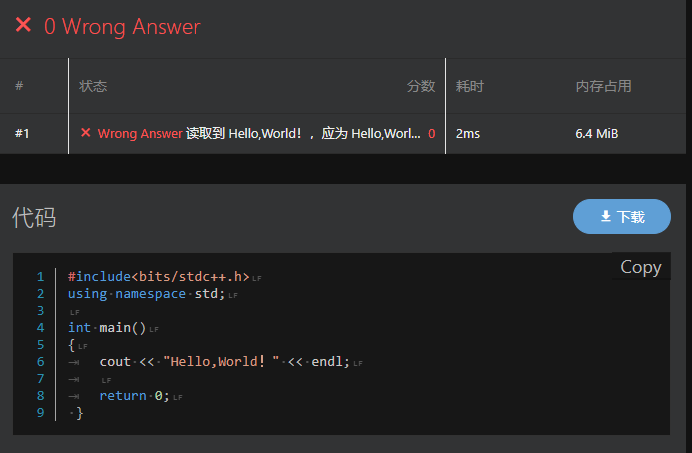Select the 耗时 column header
Screen dimensions: 692x453
470,86
